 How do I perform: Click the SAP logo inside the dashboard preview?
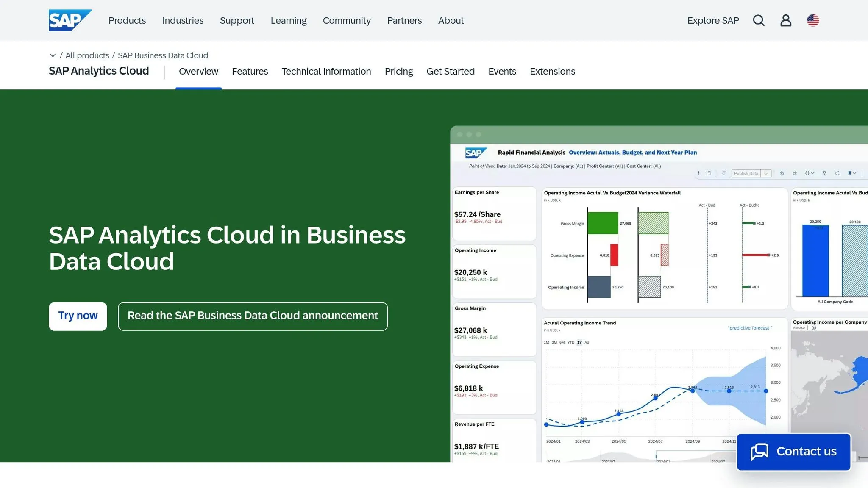click(476, 152)
